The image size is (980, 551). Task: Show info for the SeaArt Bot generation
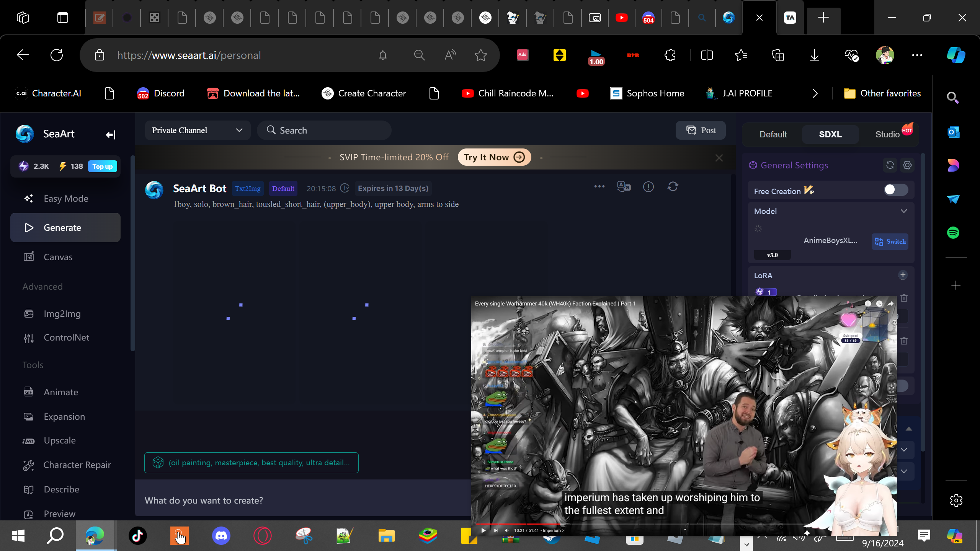[x=648, y=187]
